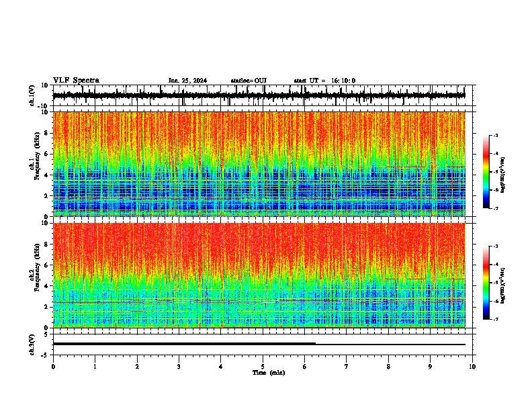Click the "4" kHz tick on ch.1 frequency axis

[46, 175]
